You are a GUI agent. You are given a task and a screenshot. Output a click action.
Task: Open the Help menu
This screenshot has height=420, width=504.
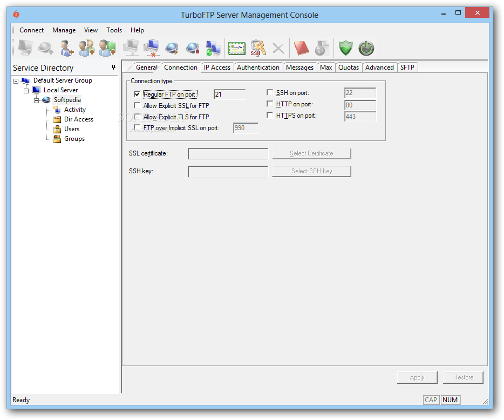coord(137,30)
